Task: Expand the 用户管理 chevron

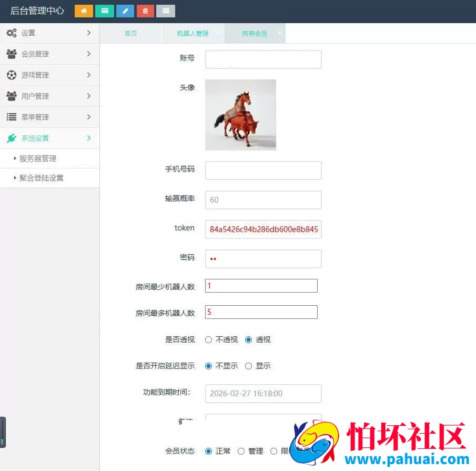Action: pyautogui.click(x=89, y=96)
